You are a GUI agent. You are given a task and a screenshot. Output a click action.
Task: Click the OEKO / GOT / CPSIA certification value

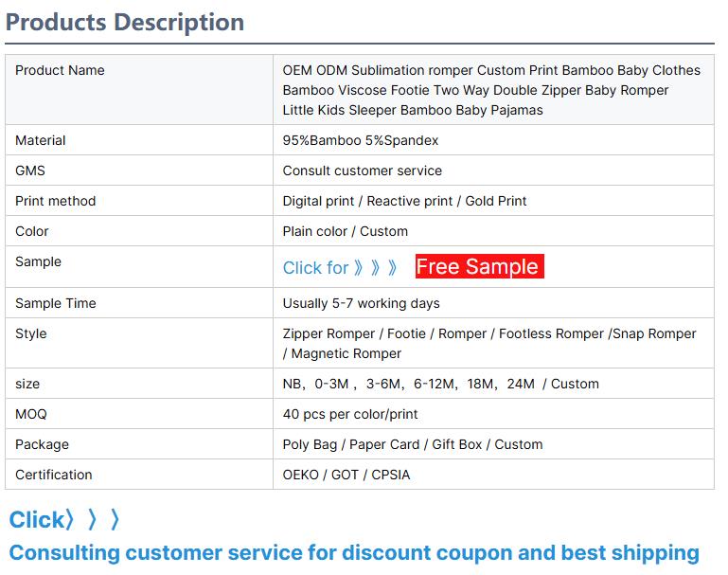tap(346, 475)
